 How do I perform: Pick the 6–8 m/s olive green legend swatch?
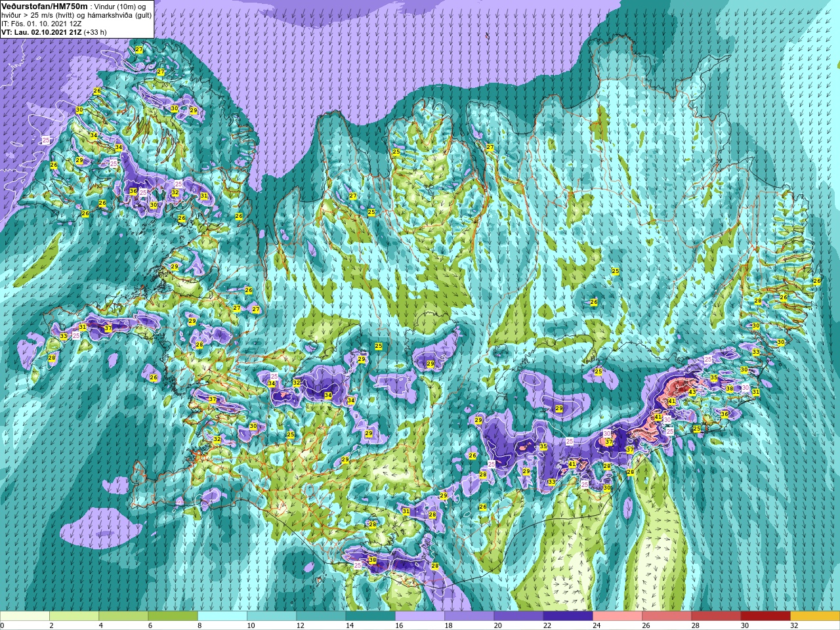click(x=173, y=616)
